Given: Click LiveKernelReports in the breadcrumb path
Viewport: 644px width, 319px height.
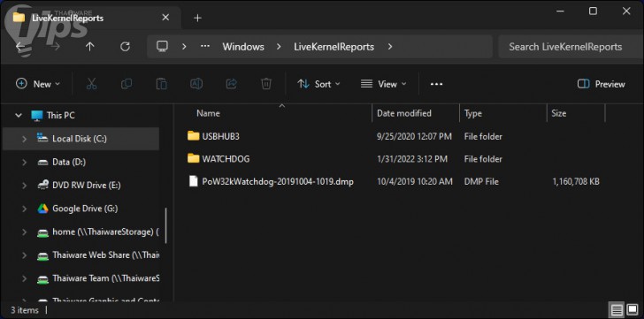Looking at the screenshot, I should click(333, 47).
